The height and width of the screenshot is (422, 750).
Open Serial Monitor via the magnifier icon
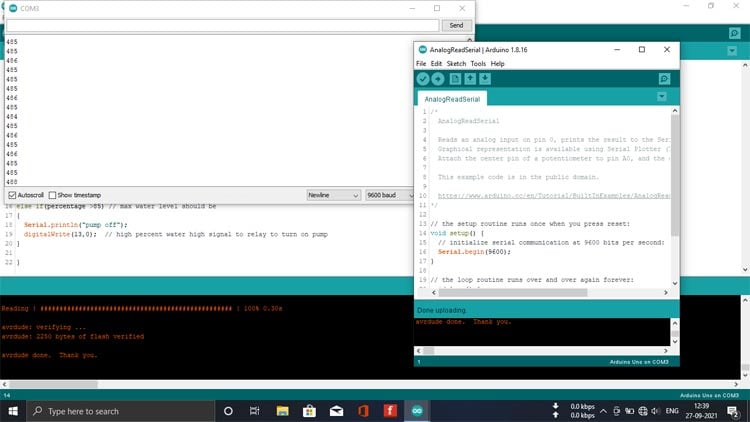tap(664, 79)
